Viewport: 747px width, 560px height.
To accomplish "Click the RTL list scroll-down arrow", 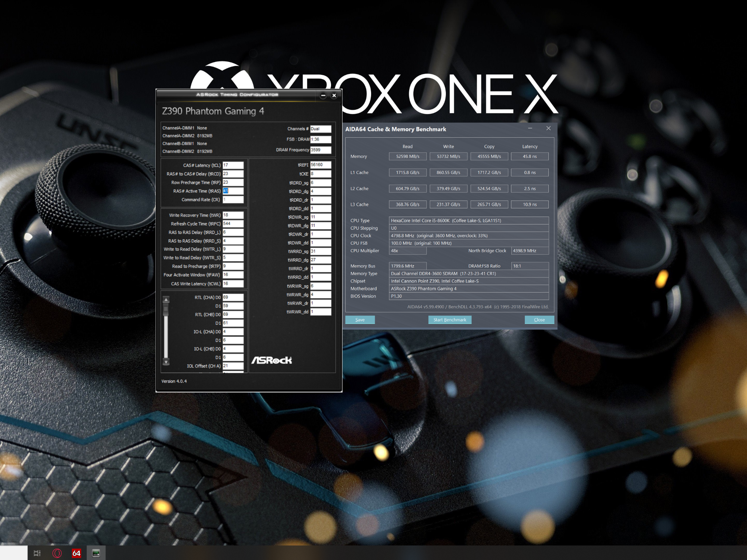I will (166, 362).
